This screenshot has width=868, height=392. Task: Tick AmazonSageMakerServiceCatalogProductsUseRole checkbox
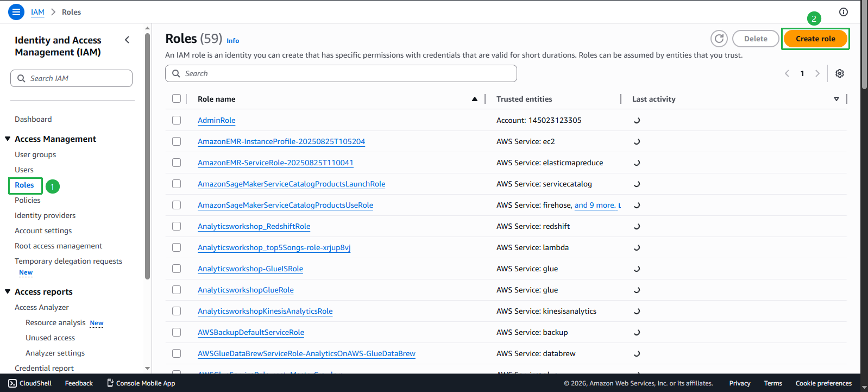click(x=177, y=205)
